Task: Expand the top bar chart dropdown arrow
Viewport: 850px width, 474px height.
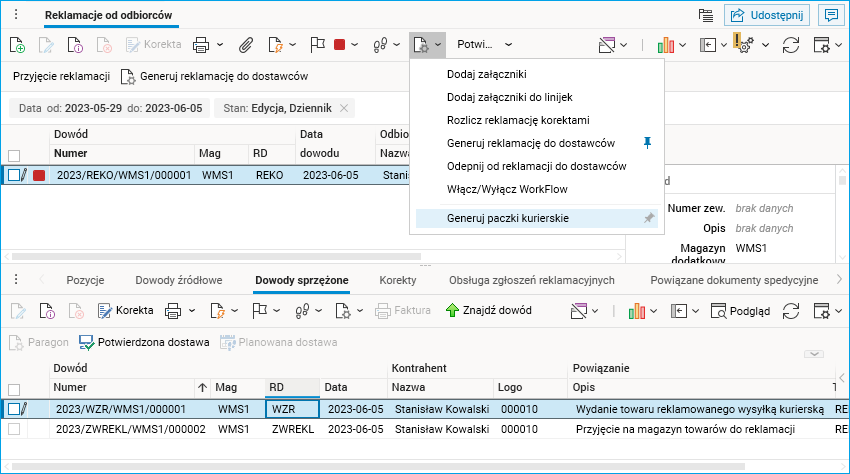Action: [682, 45]
